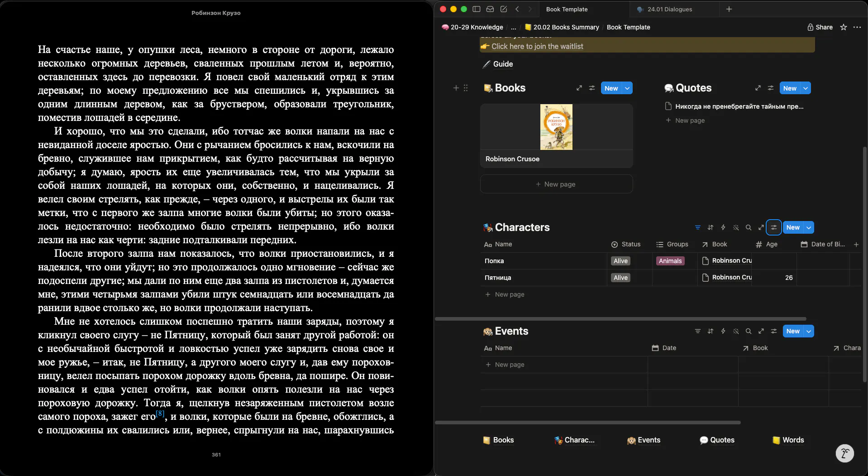Click New in the Characters database
Image resolution: width=868 pixels, height=476 pixels.
pos(793,227)
